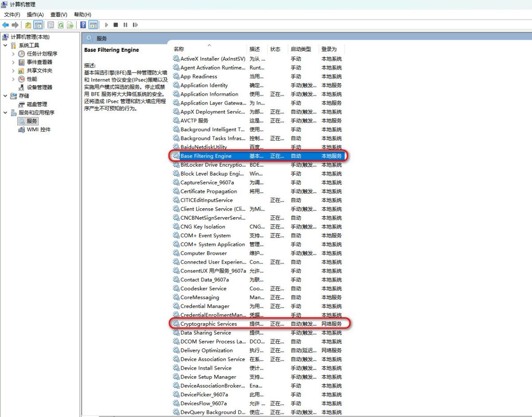Collapse the 存储 tree node
Screen dimensions: 532x417
(x=5, y=96)
